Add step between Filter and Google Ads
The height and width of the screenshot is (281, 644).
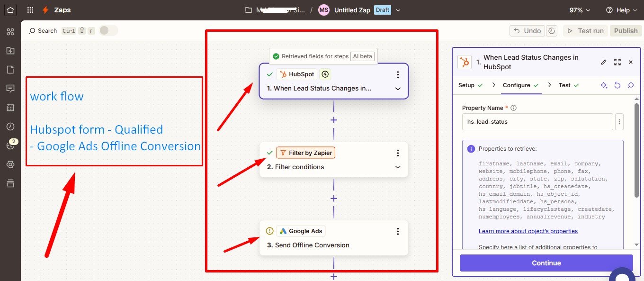pyautogui.click(x=334, y=199)
